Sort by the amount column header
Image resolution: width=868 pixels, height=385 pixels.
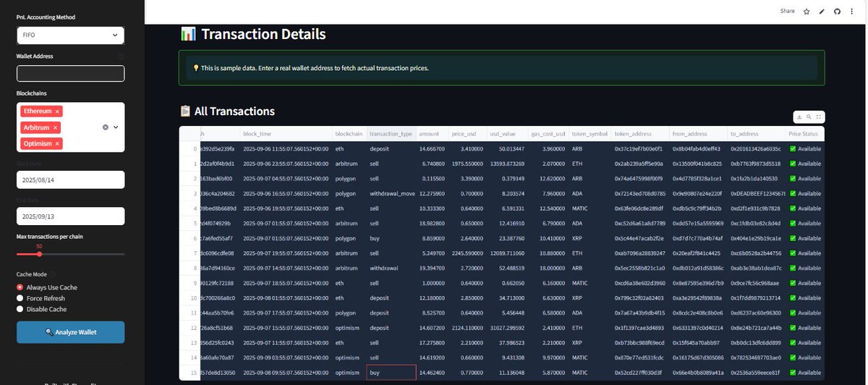point(433,134)
